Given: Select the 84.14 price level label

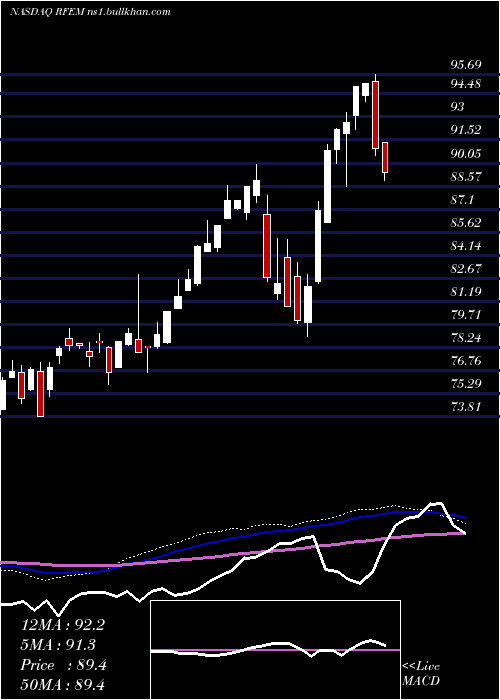Looking at the screenshot, I should coord(466,246).
